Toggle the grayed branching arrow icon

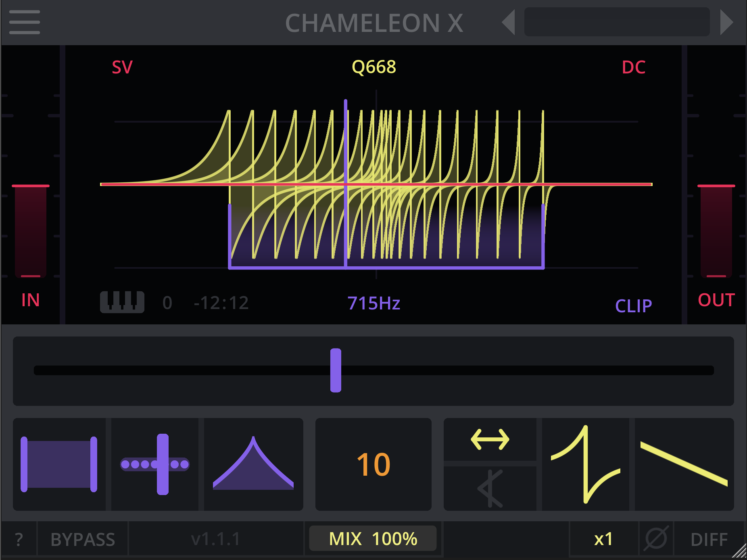coord(490,489)
